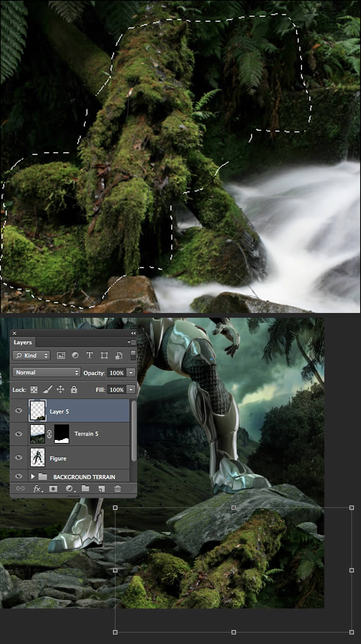This screenshot has height=644, width=361.
Task: Click the transform box bottom-center handle
Action: click(x=233, y=632)
